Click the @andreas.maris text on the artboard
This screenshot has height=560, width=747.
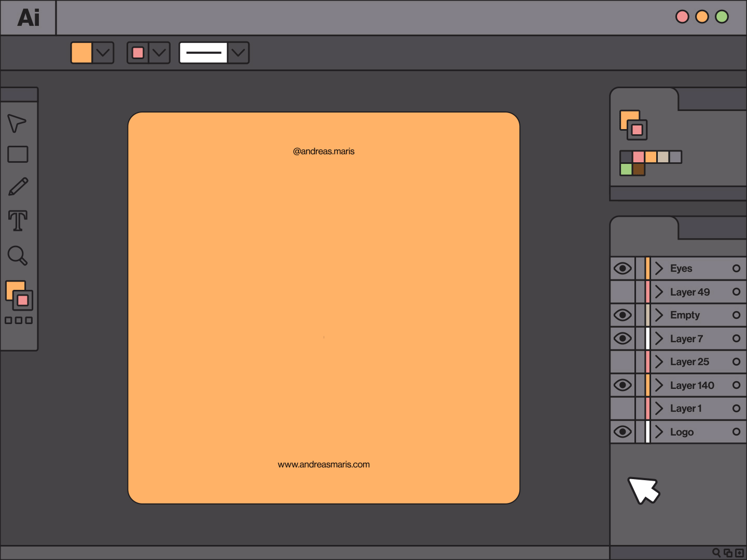(x=323, y=151)
